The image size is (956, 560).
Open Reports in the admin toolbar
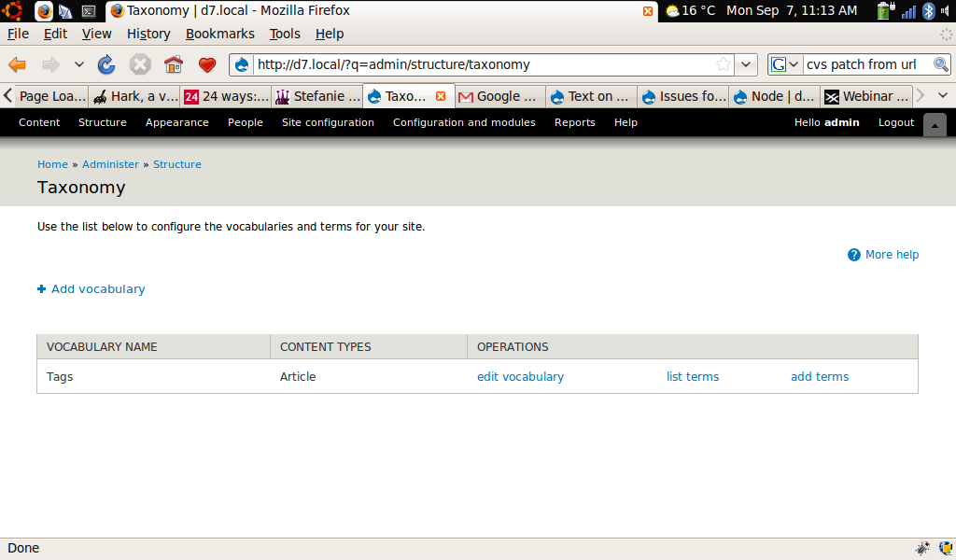click(575, 122)
